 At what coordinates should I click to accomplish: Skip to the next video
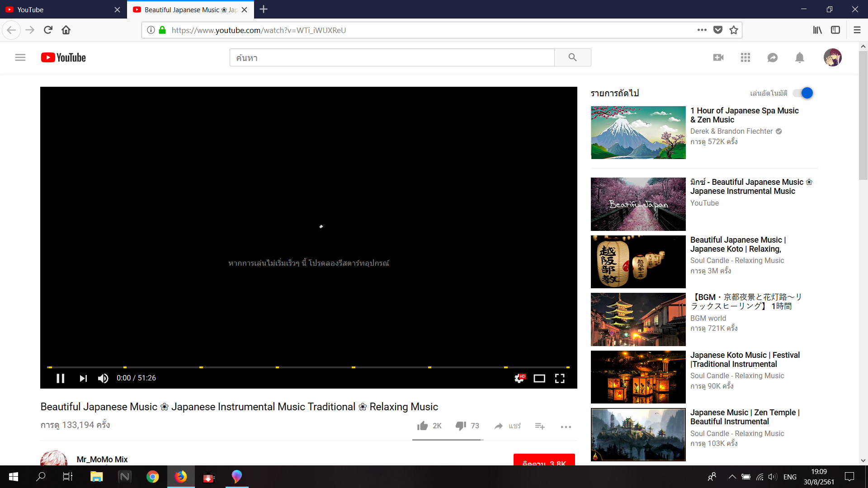point(83,378)
